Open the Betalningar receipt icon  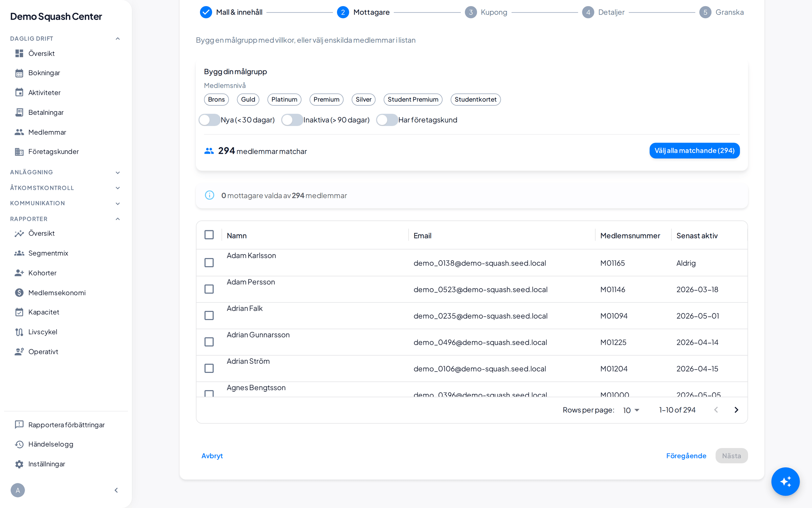tap(19, 112)
